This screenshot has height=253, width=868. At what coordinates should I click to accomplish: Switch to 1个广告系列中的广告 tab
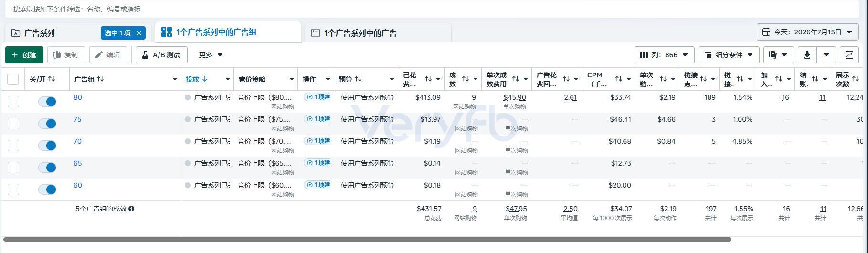[378, 33]
